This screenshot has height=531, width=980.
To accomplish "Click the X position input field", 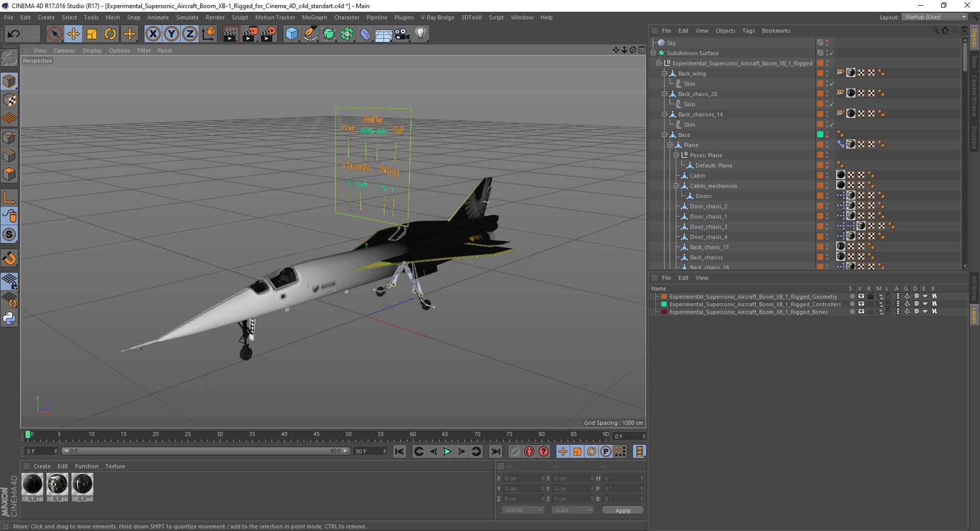I will (523, 478).
